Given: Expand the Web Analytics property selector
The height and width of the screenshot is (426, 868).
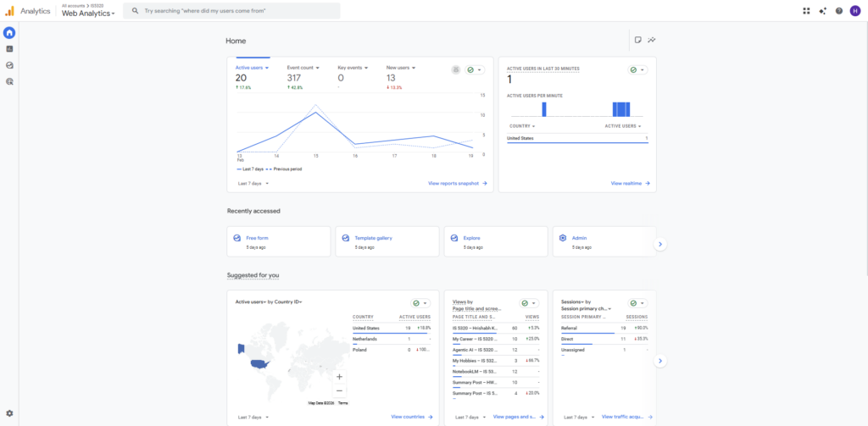Looking at the screenshot, I should click(88, 14).
